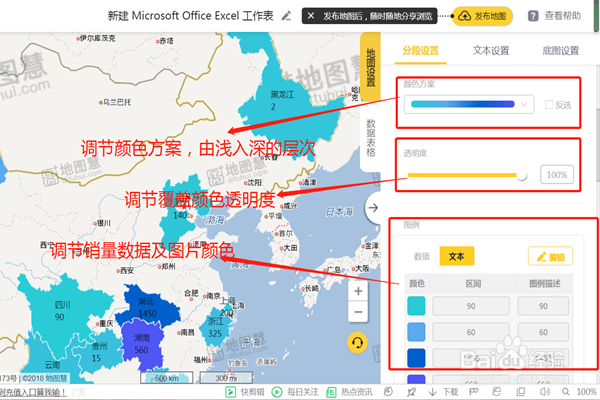Open the 数据表格 side tab
The image size is (600, 400).
[370, 138]
